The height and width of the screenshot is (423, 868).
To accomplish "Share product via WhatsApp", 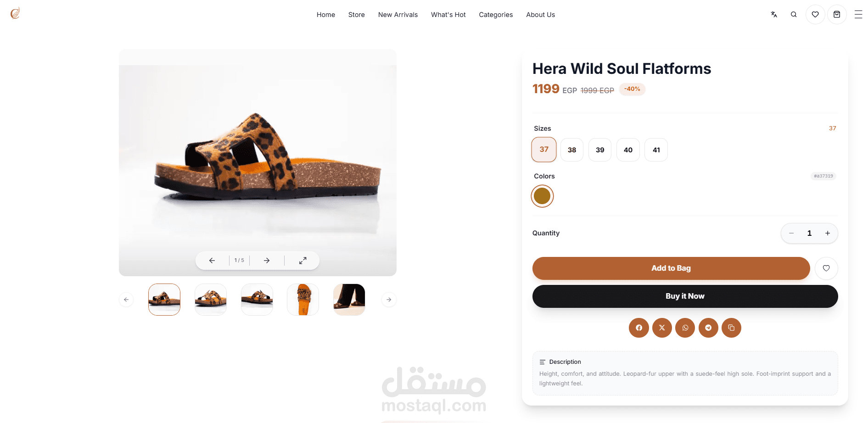I will [x=685, y=328].
